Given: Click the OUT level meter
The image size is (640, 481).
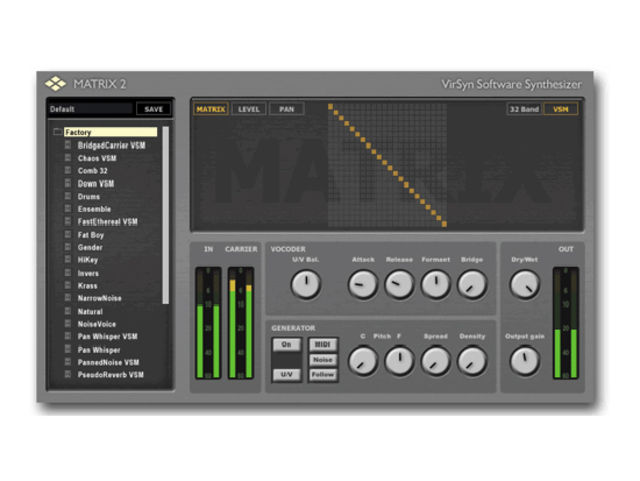Looking at the screenshot, I should (x=566, y=323).
